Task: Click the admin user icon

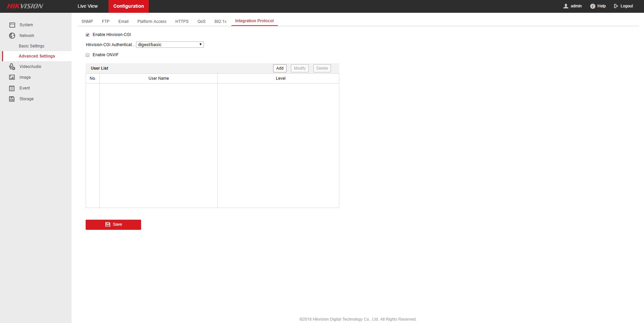Action: click(x=566, y=6)
